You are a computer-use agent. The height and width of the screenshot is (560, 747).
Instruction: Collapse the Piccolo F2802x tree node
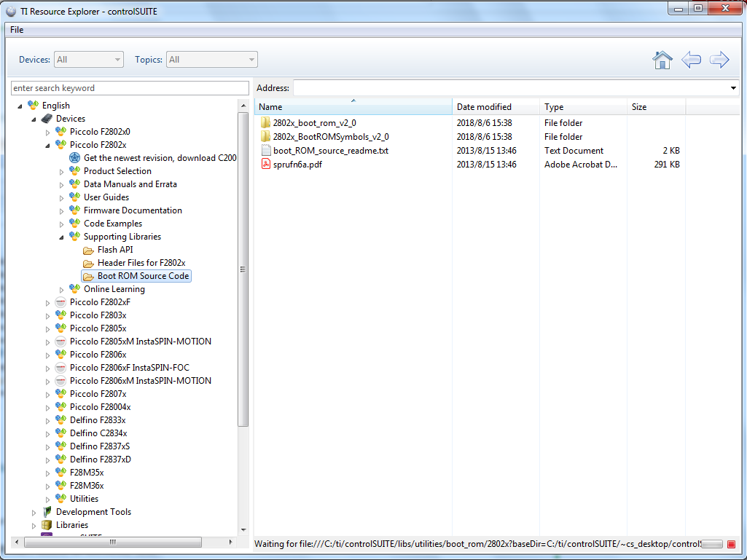pos(47,145)
